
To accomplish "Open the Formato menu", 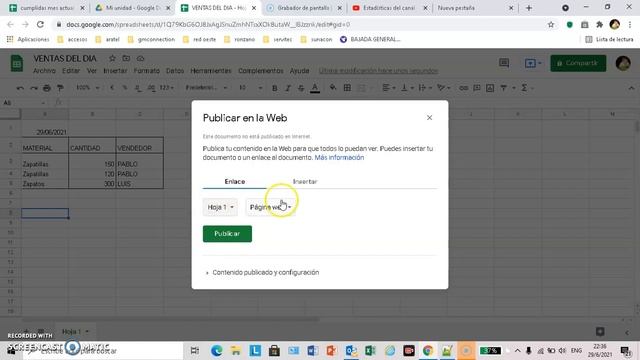I will (x=147, y=71).
